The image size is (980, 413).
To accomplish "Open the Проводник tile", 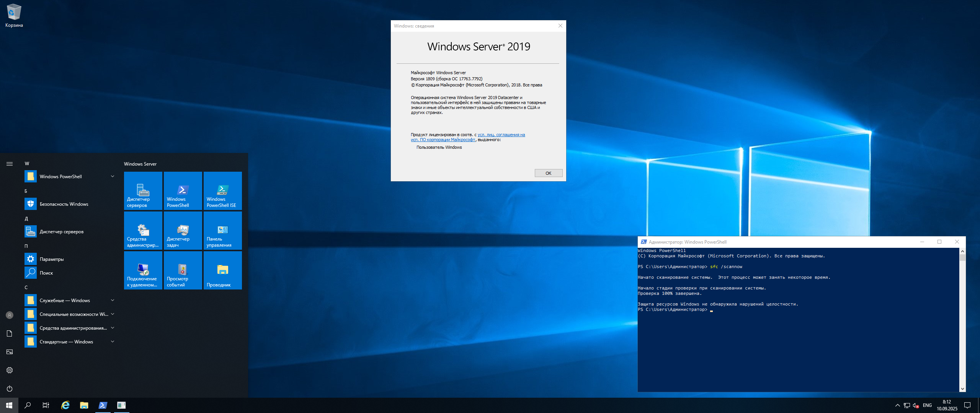I will [x=223, y=270].
